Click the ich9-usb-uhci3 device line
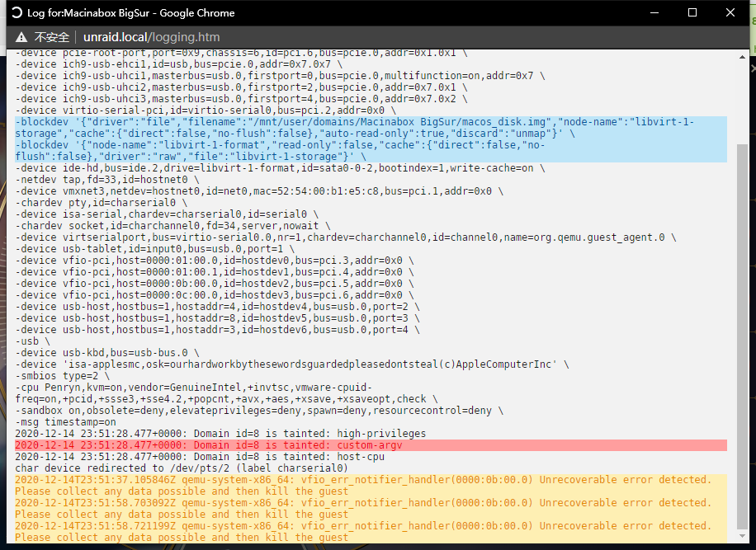Image resolution: width=756 pixels, height=550 pixels. 242,99
